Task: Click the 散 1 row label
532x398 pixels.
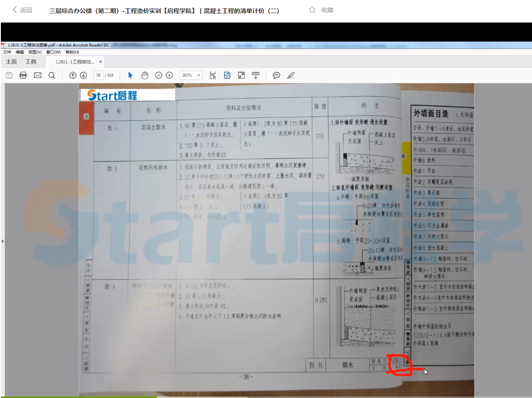Action: [x=113, y=128]
